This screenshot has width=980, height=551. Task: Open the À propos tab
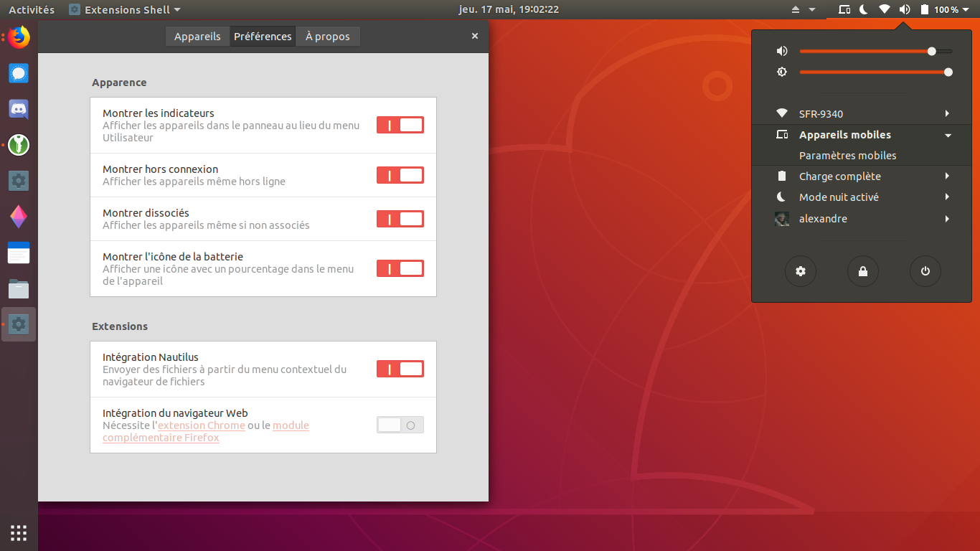click(328, 37)
